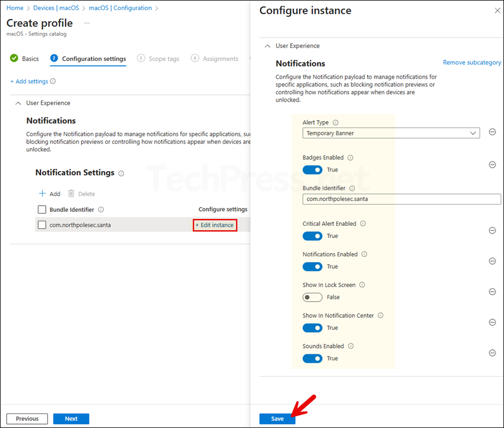The width and height of the screenshot is (504, 428).
Task: Click info icon next to Show In Lock Screen
Action: pos(362,285)
